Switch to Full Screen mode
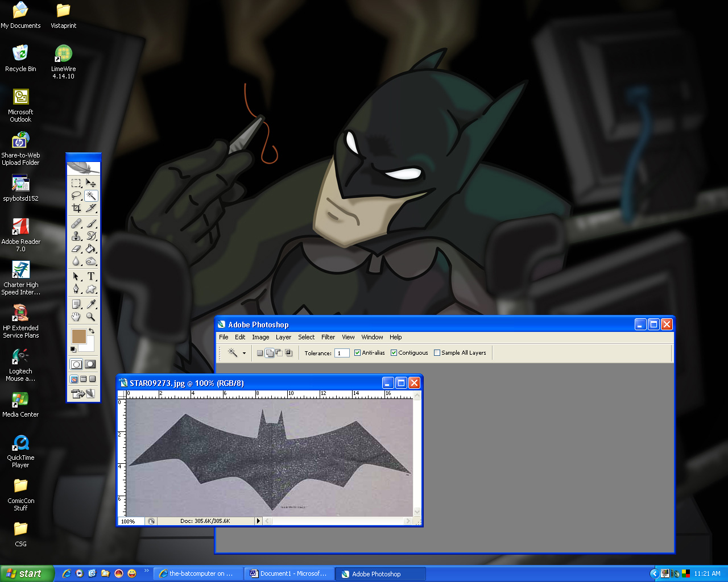 pyautogui.click(x=92, y=379)
